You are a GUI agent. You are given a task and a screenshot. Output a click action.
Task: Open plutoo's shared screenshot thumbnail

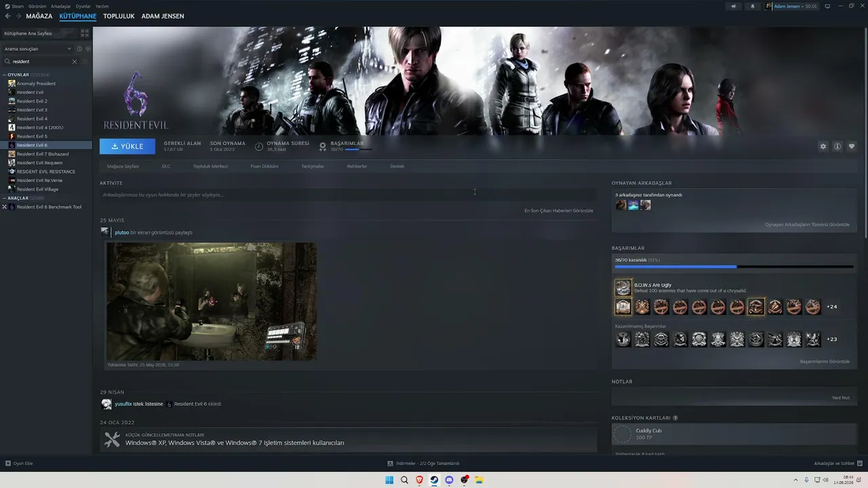pos(212,301)
